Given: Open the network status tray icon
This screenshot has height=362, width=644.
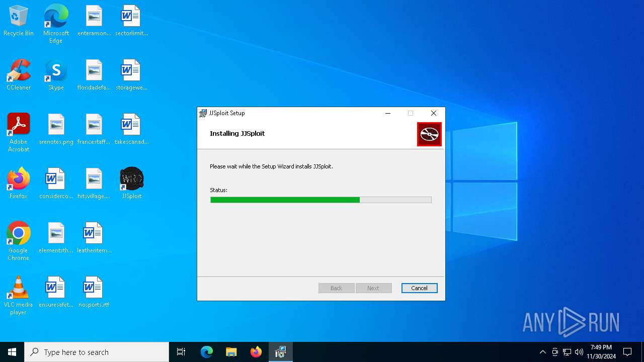Looking at the screenshot, I should click(567, 352).
